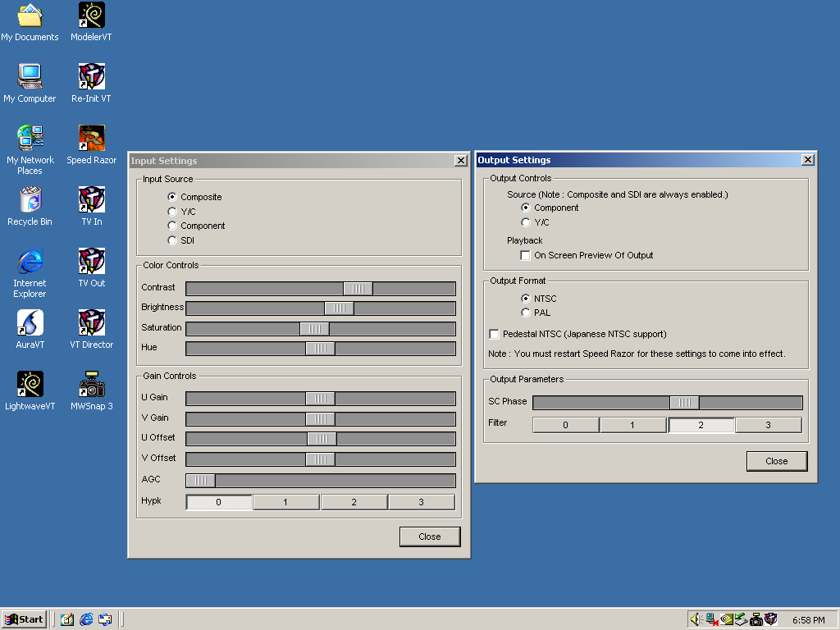Click the VT cube icon in system tray

(770, 620)
